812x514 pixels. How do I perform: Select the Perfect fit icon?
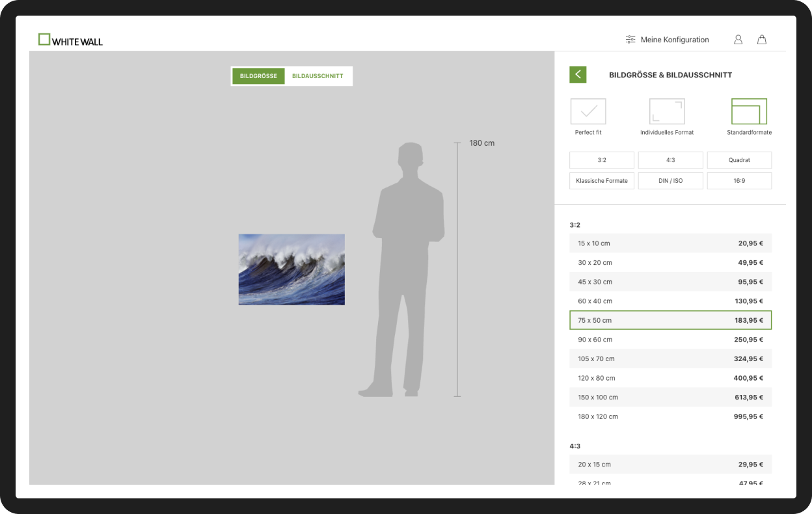[588, 112]
